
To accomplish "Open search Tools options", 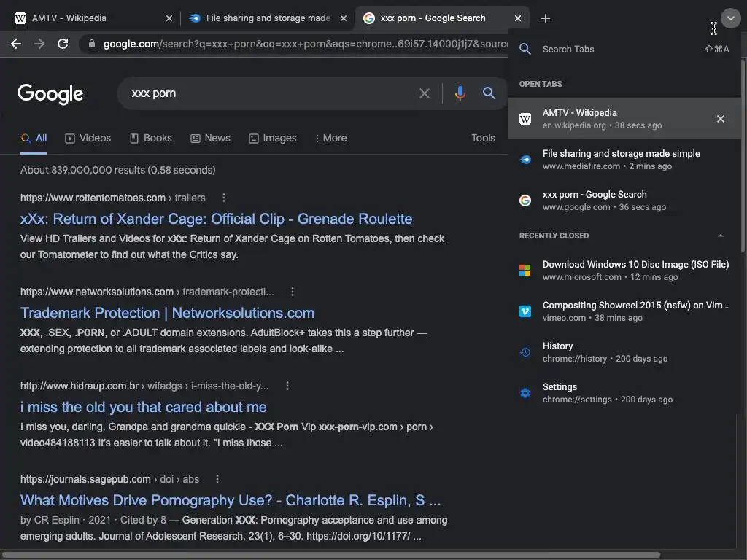I will point(483,138).
